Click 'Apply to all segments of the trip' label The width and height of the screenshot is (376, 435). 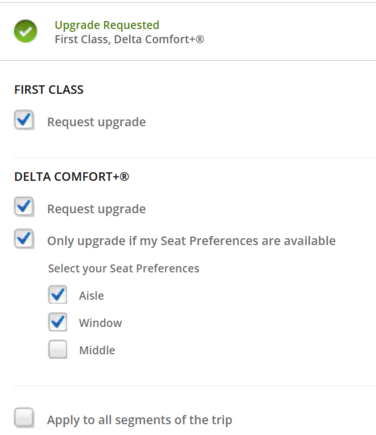click(x=140, y=420)
